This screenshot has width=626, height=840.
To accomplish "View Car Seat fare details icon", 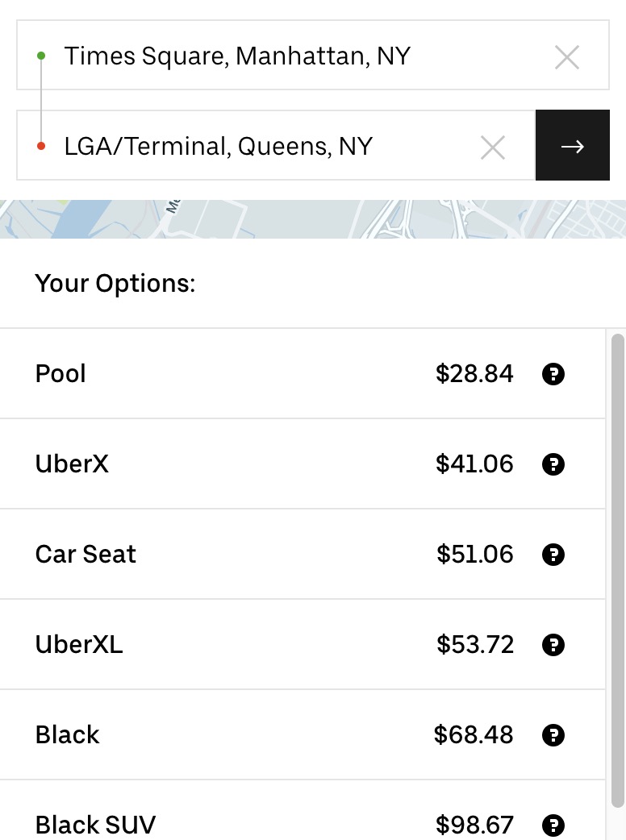I will point(553,555).
